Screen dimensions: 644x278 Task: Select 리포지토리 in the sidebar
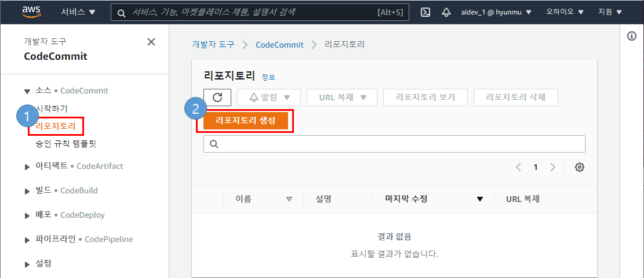(x=56, y=127)
